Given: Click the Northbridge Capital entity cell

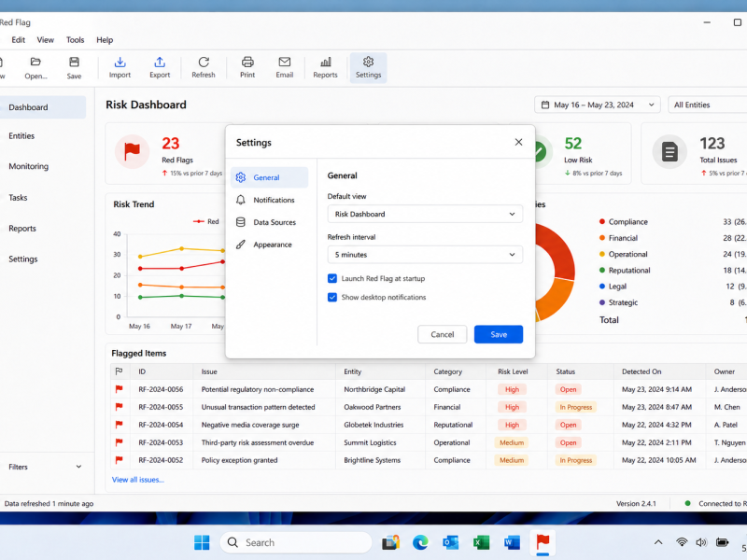Looking at the screenshot, I should [x=374, y=389].
